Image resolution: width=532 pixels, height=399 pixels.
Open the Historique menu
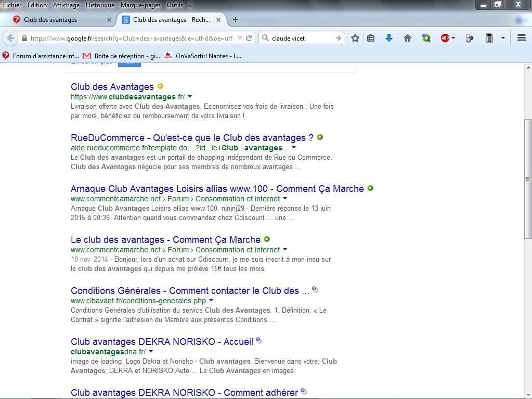pyautogui.click(x=100, y=5)
